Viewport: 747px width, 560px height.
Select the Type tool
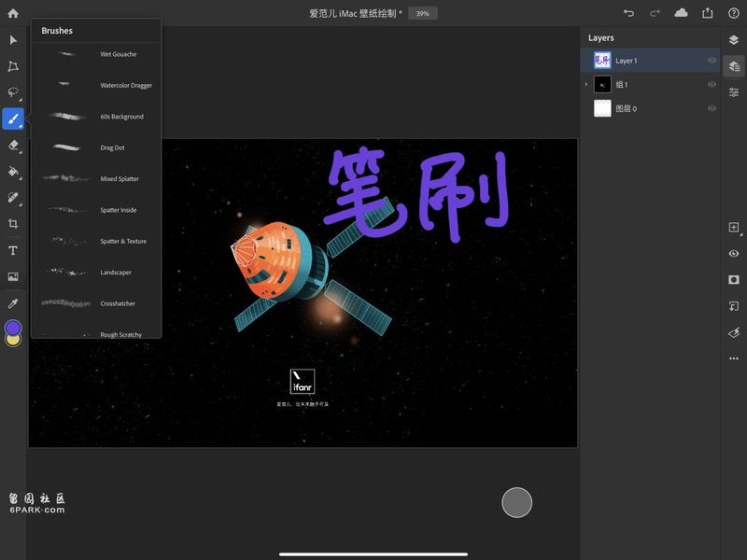click(x=13, y=250)
